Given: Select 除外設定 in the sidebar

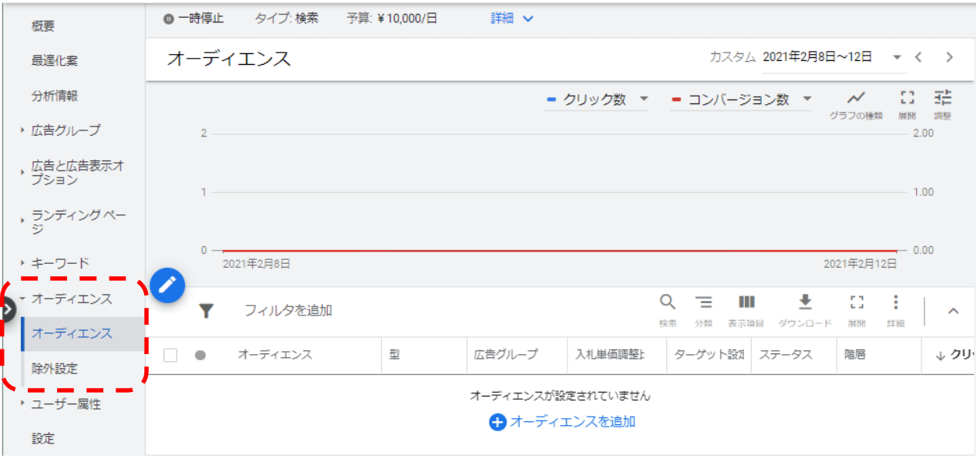Looking at the screenshot, I should (55, 369).
